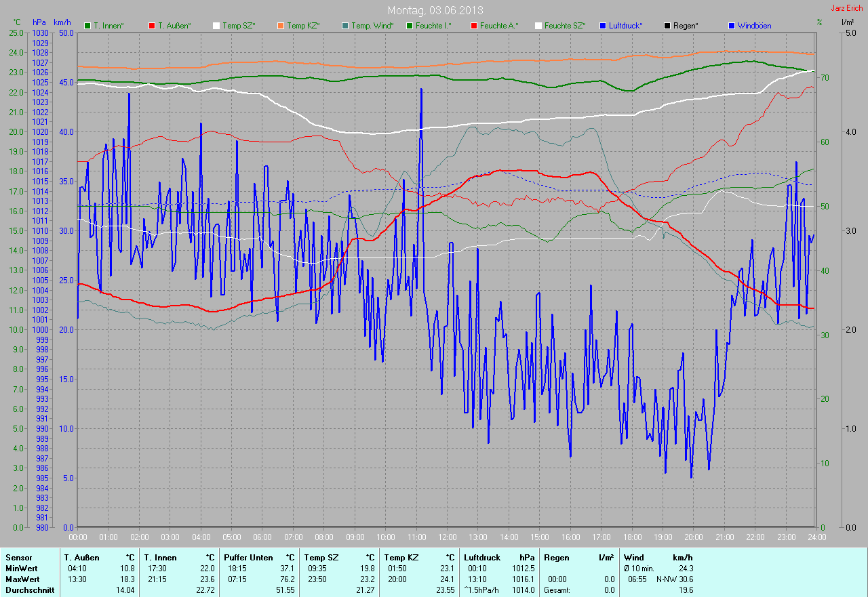
Task: Select the Puffer Unten column header
Action: 248,558
